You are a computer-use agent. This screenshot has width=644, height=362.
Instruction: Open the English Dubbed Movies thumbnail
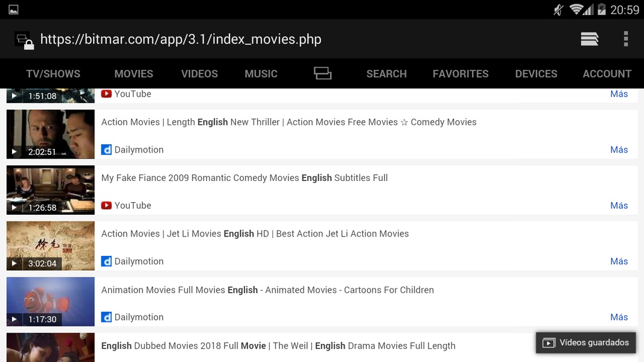coord(51,348)
